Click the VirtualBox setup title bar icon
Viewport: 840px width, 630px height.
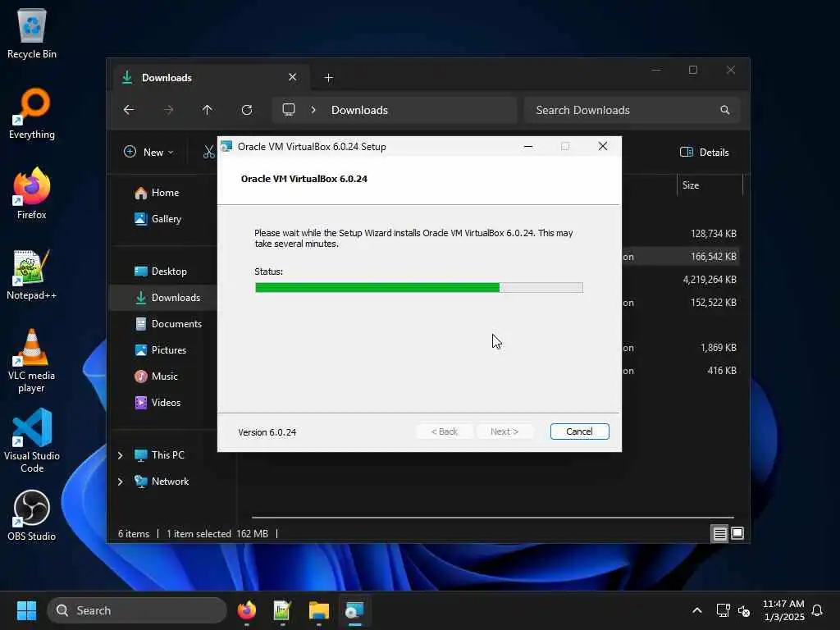coord(226,146)
